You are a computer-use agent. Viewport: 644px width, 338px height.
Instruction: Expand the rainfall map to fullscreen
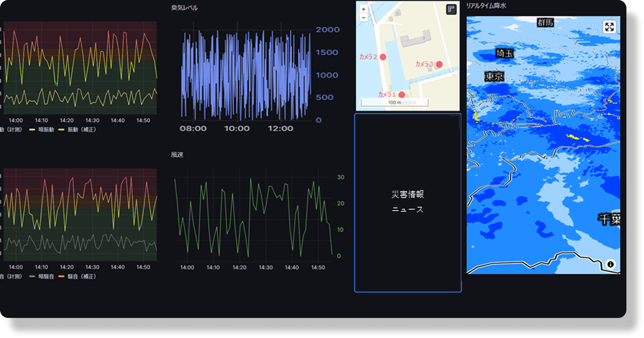pos(609,27)
